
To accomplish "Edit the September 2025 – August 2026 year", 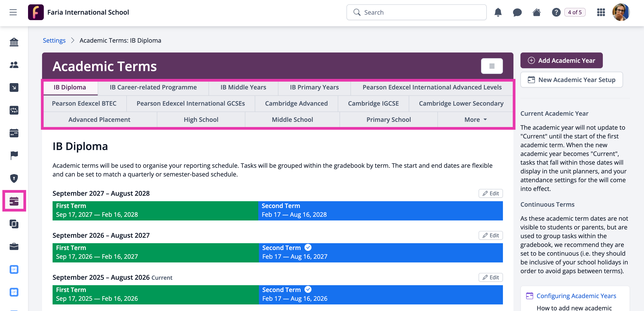I will tap(490, 277).
